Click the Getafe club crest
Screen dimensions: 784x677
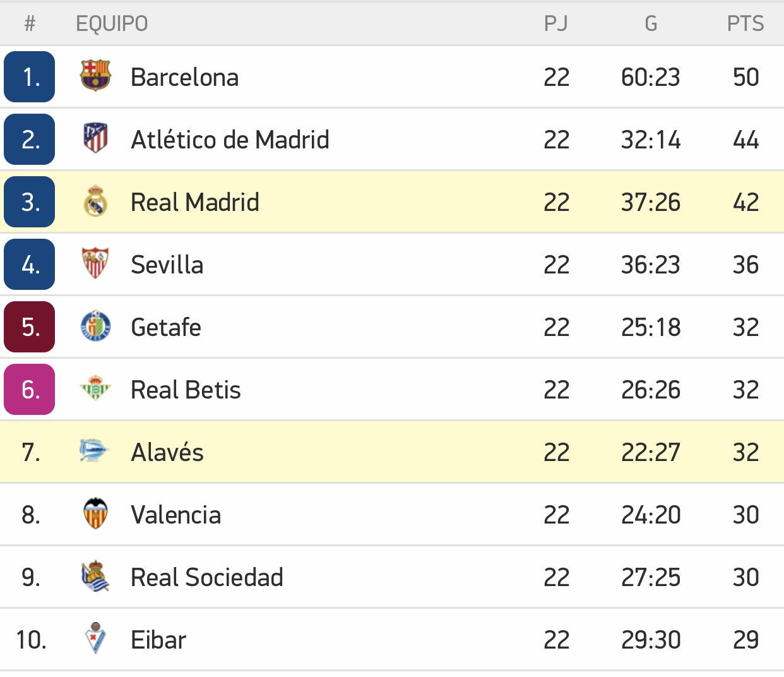point(95,327)
